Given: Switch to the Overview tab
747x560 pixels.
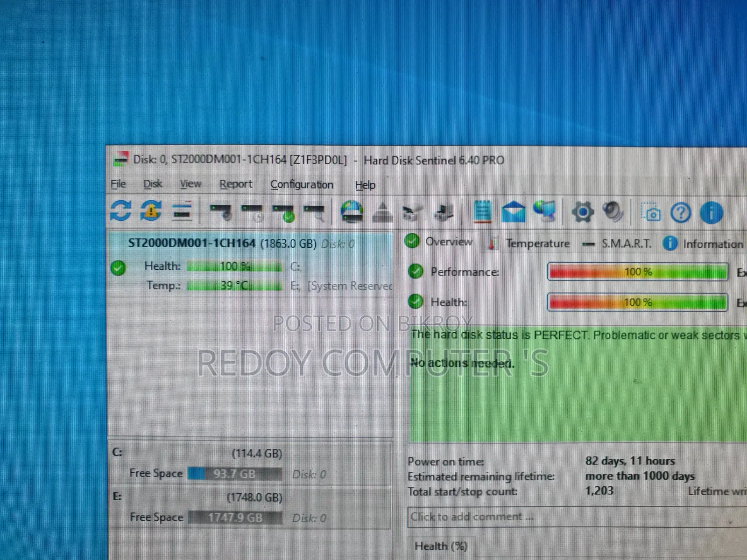Looking at the screenshot, I should 439,242.
